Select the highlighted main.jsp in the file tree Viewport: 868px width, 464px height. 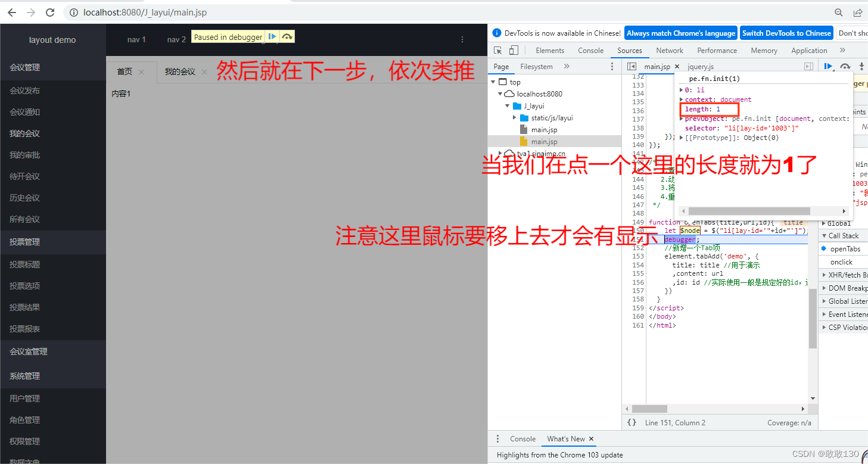tap(555, 142)
